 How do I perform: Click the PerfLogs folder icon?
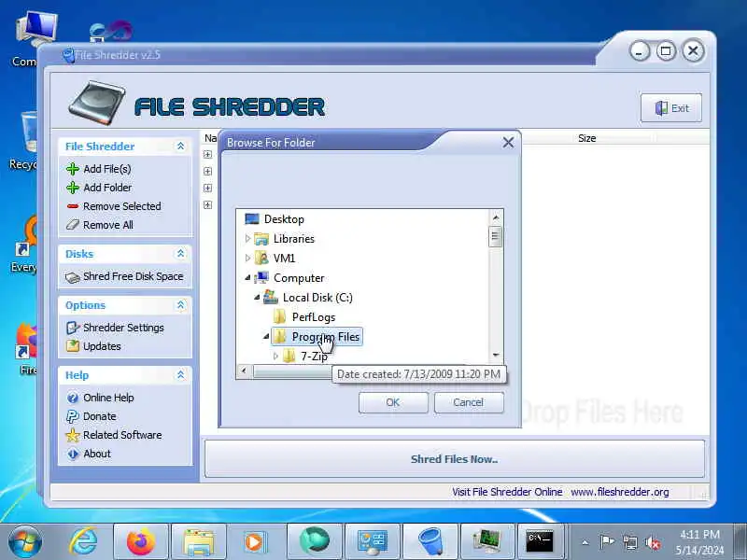(279, 316)
